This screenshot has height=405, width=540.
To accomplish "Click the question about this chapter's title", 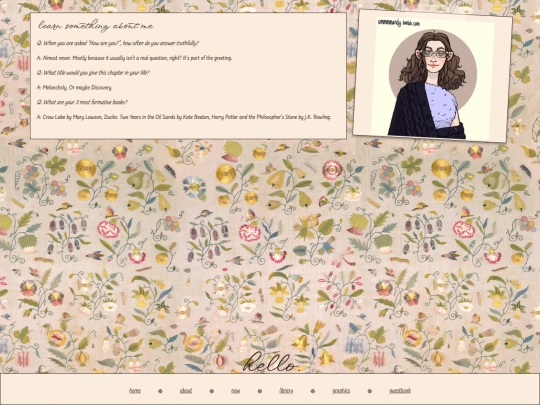I will [x=93, y=73].
